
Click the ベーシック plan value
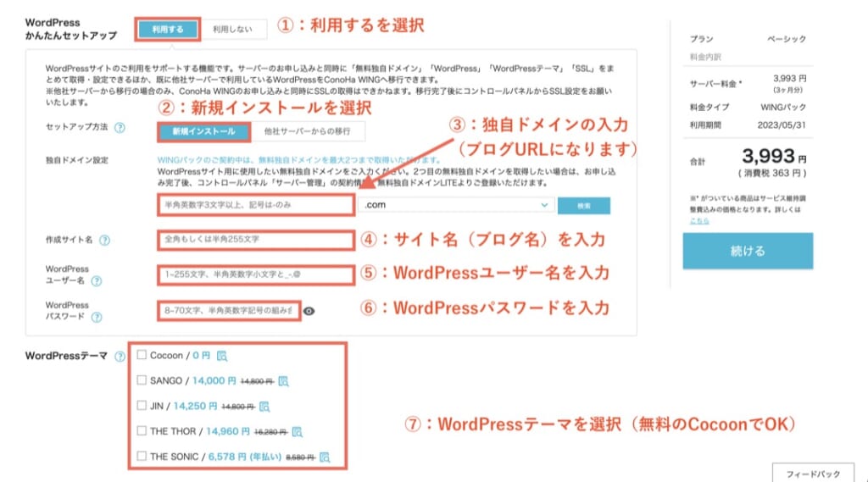coord(787,39)
